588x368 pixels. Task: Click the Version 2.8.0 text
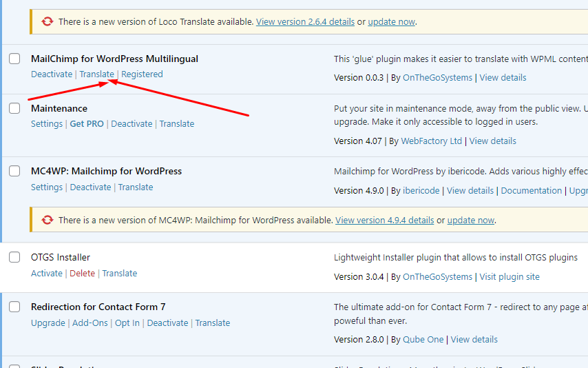pyautogui.click(x=359, y=340)
